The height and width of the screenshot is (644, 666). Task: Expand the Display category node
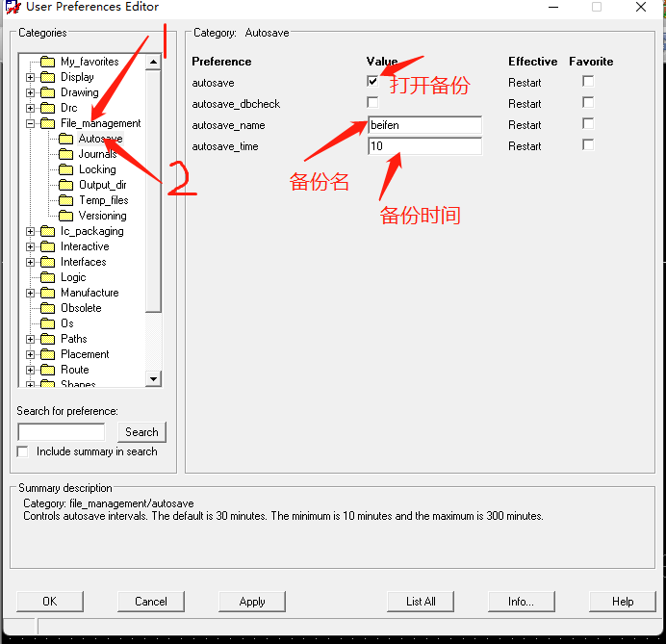pyautogui.click(x=30, y=77)
